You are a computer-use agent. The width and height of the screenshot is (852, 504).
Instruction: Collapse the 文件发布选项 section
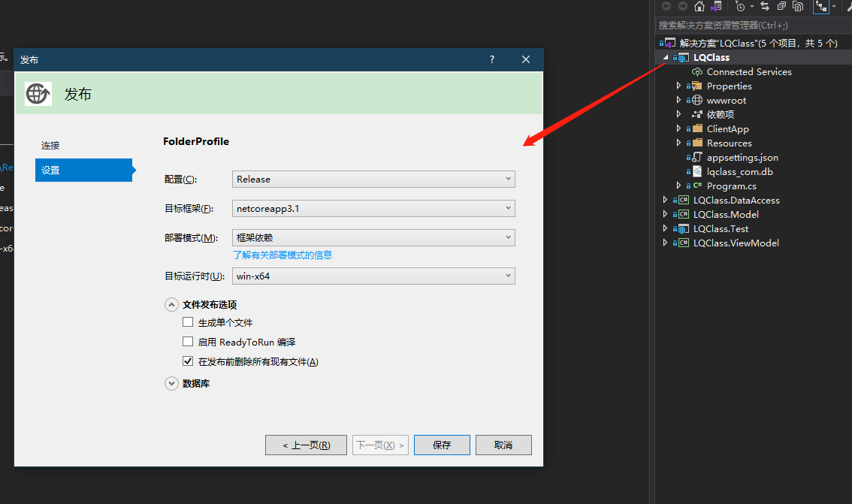point(172,305)
